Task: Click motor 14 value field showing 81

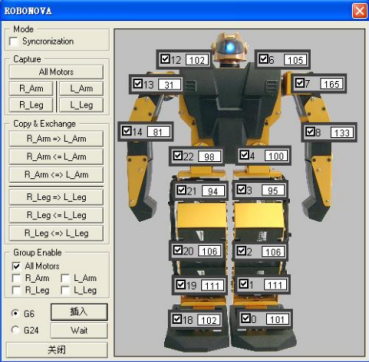Action: tap(158, 132)
